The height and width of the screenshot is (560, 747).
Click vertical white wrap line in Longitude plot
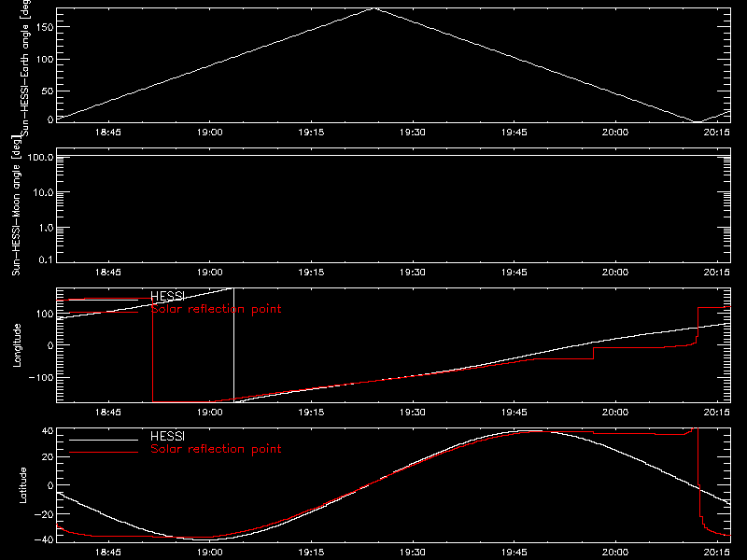234,345
